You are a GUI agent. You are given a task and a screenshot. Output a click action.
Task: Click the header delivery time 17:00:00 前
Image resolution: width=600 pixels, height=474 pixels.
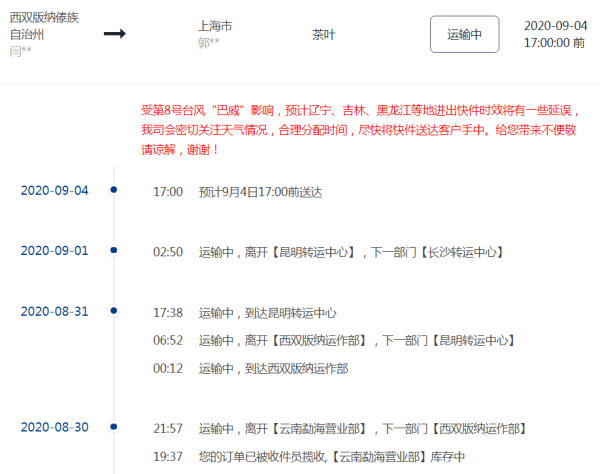(x=554, y=43)
